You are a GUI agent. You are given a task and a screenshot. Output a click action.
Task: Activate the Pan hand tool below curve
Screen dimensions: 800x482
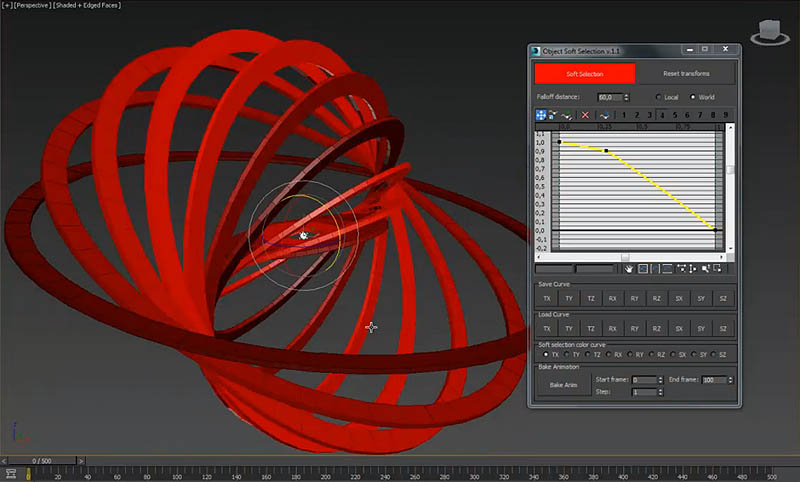629,268
